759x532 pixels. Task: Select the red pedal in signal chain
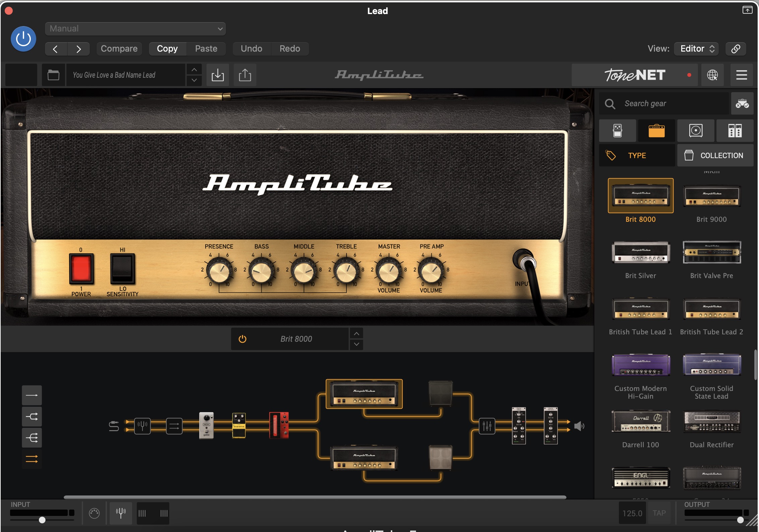click(279, 425)
